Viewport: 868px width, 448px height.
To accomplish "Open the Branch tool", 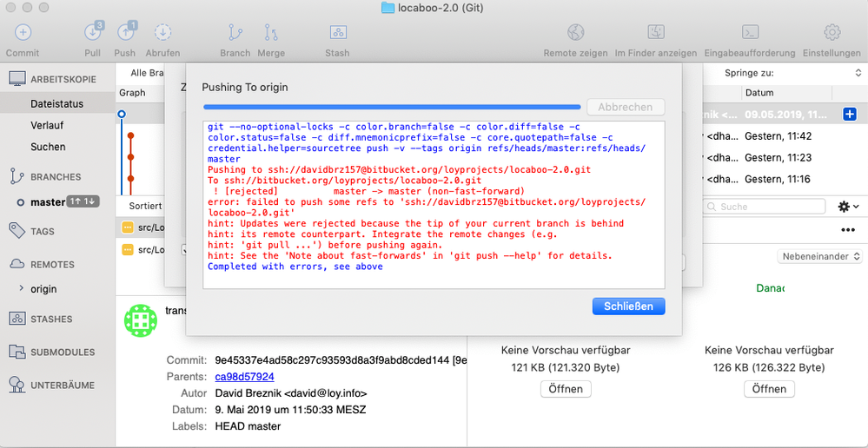I will pyautogui.click(x=235, y=33).
